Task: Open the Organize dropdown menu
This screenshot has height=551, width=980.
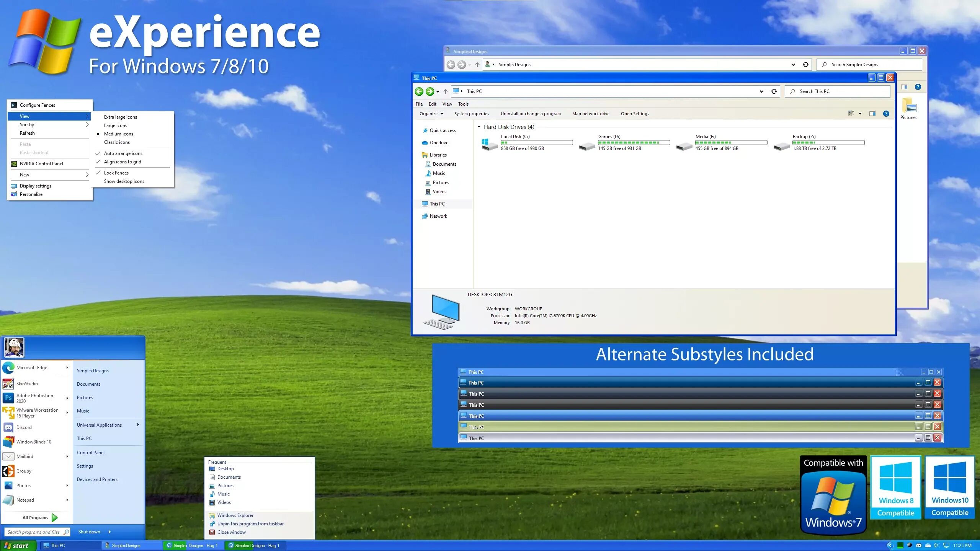Action: click(x=431, y=114)
